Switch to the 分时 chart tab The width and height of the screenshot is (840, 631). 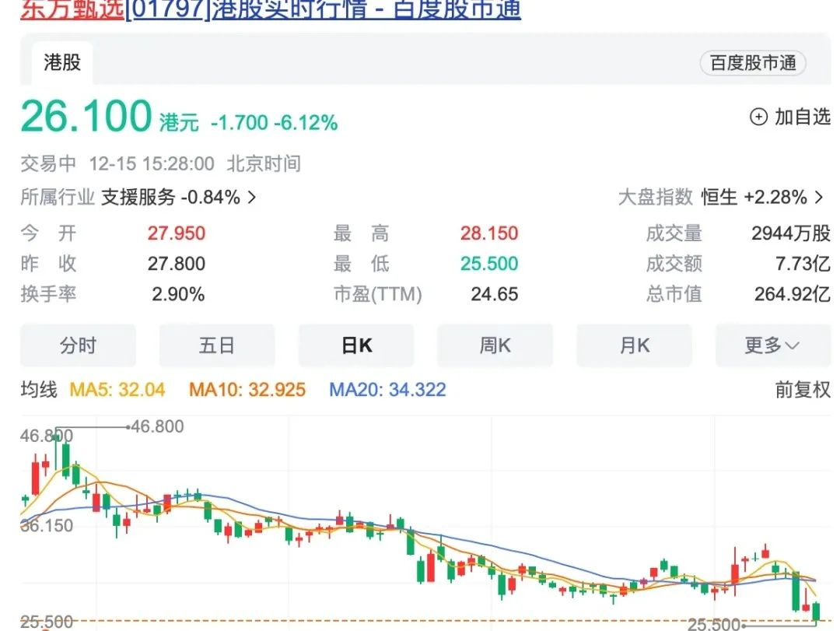pyautogui.click(x=79, y=345)
